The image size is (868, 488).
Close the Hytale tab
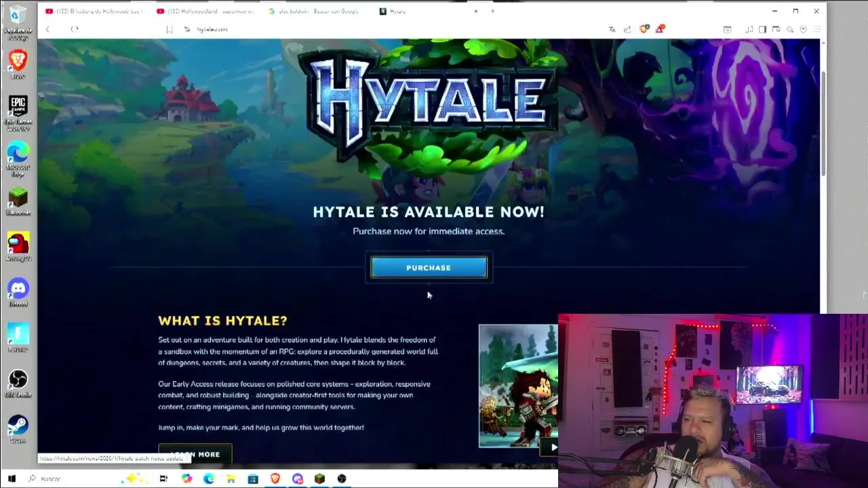[x=476, y=11]
